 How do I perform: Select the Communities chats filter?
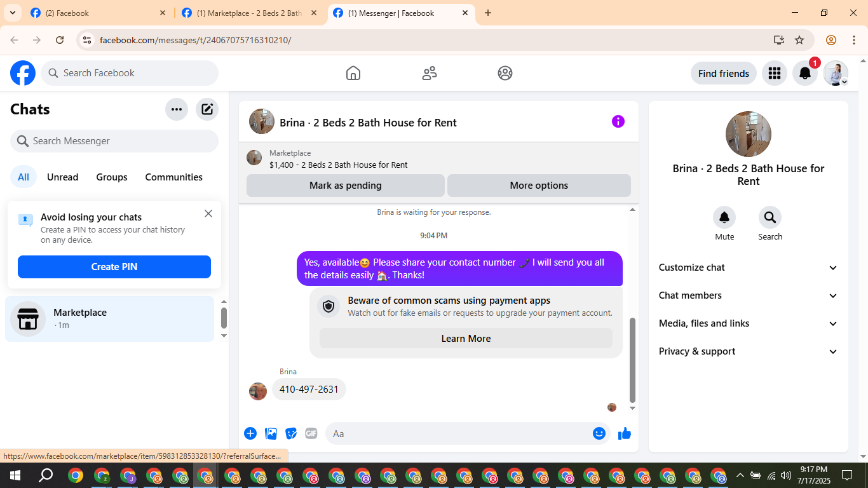[174, 177]
